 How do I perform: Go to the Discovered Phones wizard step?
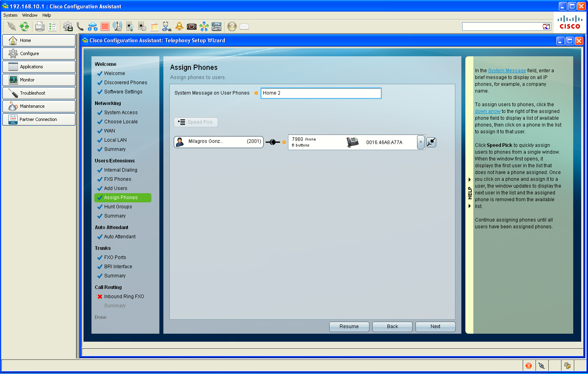pyautogui.click(x=125, y=83)
